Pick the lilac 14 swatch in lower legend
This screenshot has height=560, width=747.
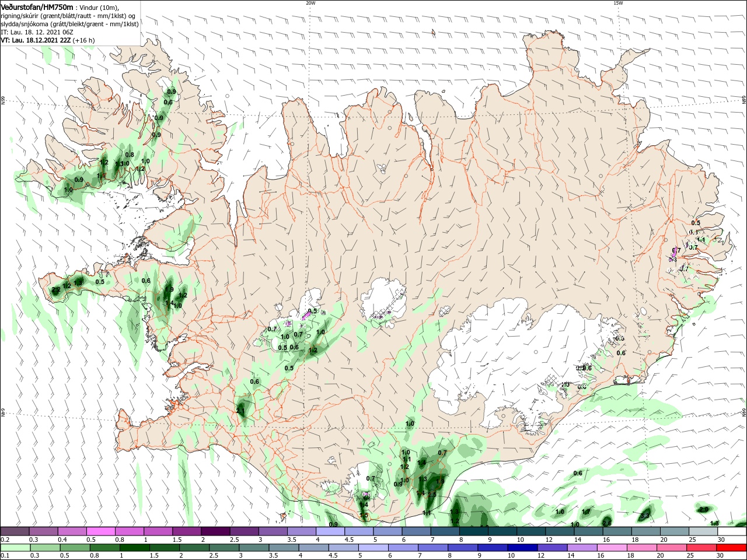pos(582,548)
